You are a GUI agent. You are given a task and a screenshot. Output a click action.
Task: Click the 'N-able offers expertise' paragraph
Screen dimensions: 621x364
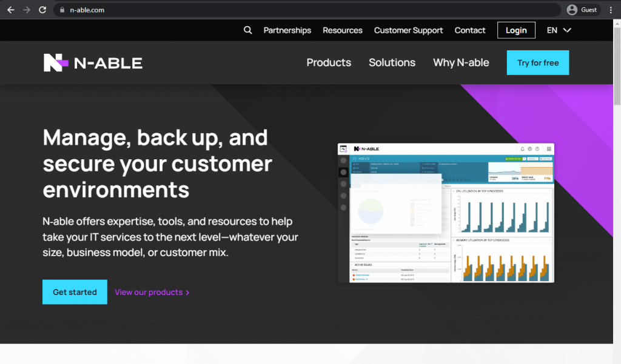click(170, 237)
